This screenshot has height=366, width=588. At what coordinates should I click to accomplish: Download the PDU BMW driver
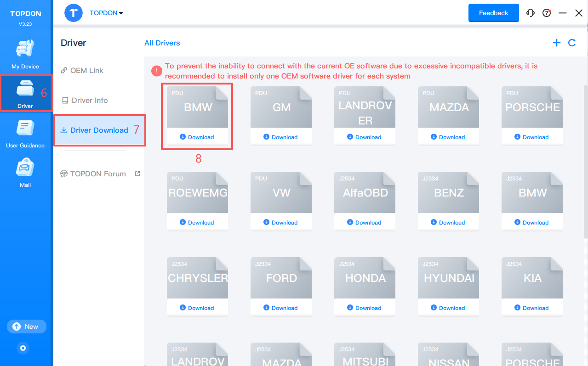pos(197,137)
